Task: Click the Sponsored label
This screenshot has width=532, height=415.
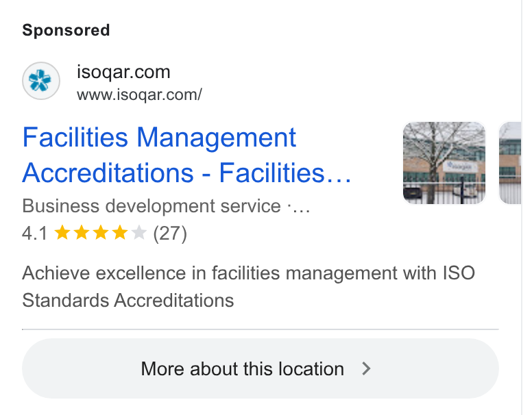Action: tap(66, 30)
